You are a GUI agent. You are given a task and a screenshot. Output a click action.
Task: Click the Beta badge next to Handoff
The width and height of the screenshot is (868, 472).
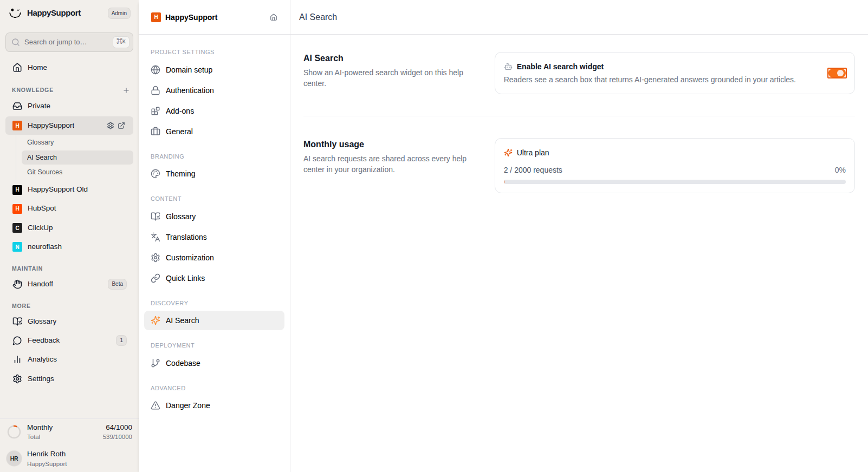pyautogui.click(x=118, y=284)
